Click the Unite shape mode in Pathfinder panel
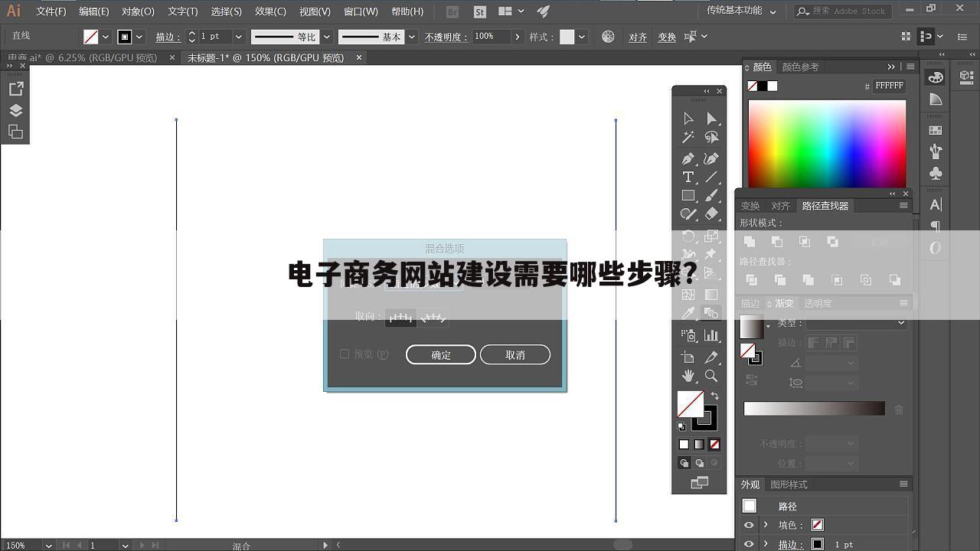The image size is (980, 551). click(x=751, y=241)
